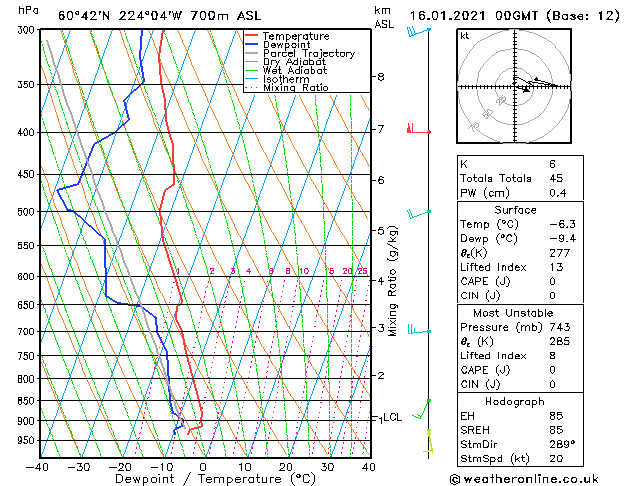The width and height of the screenshot is (629, 486).
Task: Click the 'hPa' pressure unit label
Action: 28,11
